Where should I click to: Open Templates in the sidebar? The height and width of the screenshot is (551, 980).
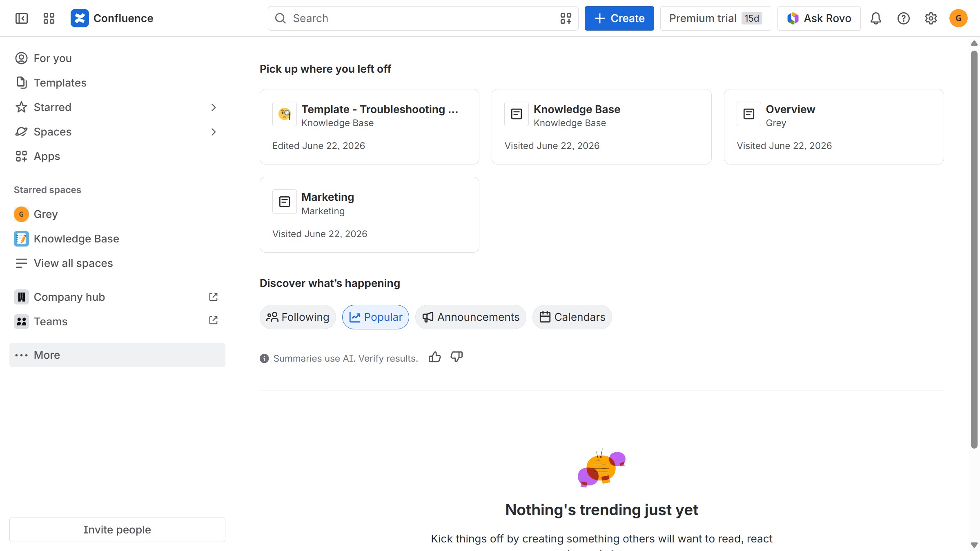117,83
